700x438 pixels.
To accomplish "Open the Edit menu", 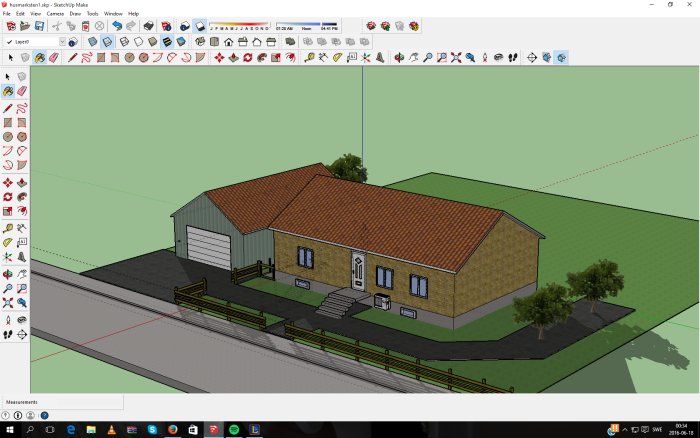I will (20, 14).
